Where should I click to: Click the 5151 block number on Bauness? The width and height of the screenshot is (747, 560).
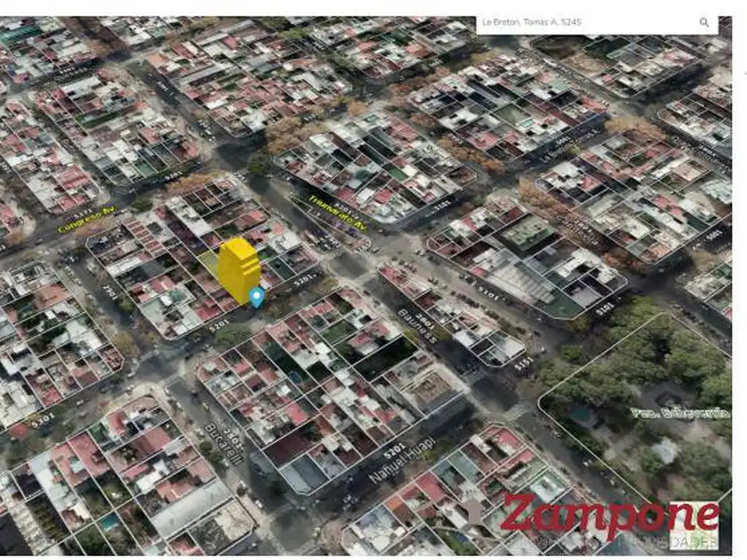(524, 364)
